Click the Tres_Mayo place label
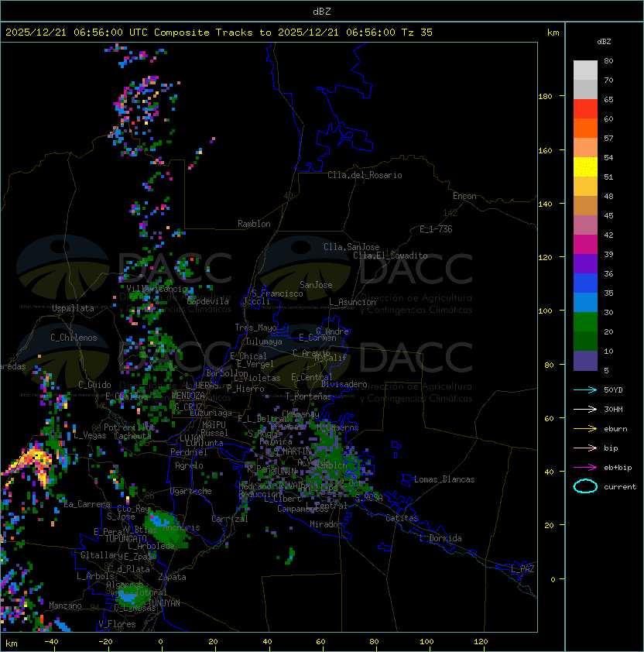This screenshot has width=644, height=652. click(x=255, y=328)
